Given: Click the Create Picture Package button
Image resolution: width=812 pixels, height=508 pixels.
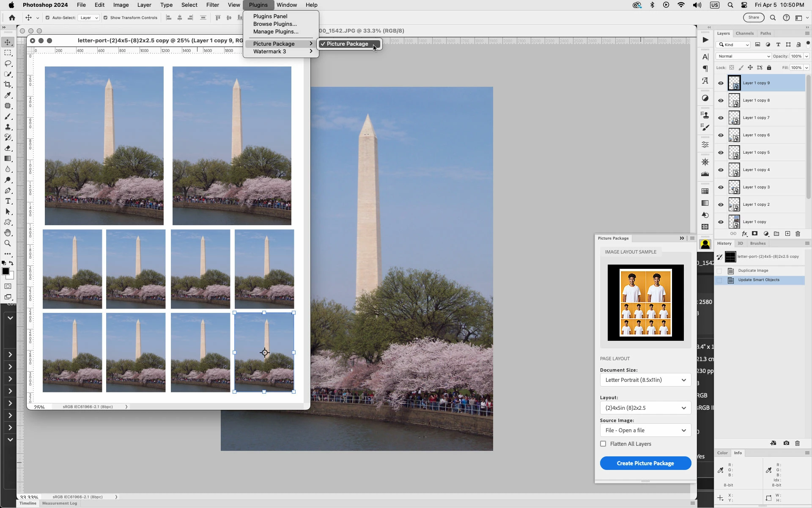Looking at the screenshot, I should [645, 463].
